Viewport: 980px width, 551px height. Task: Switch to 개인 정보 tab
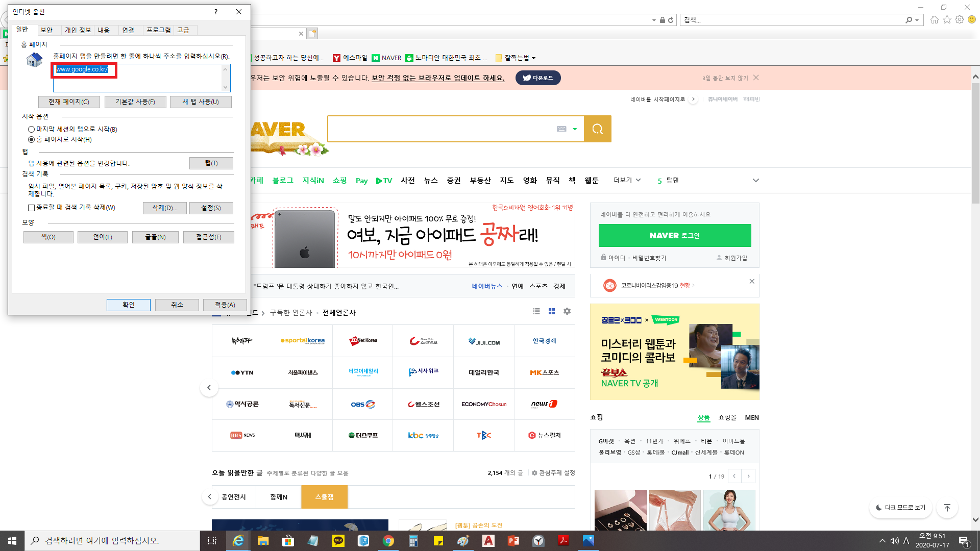[78, 30]
